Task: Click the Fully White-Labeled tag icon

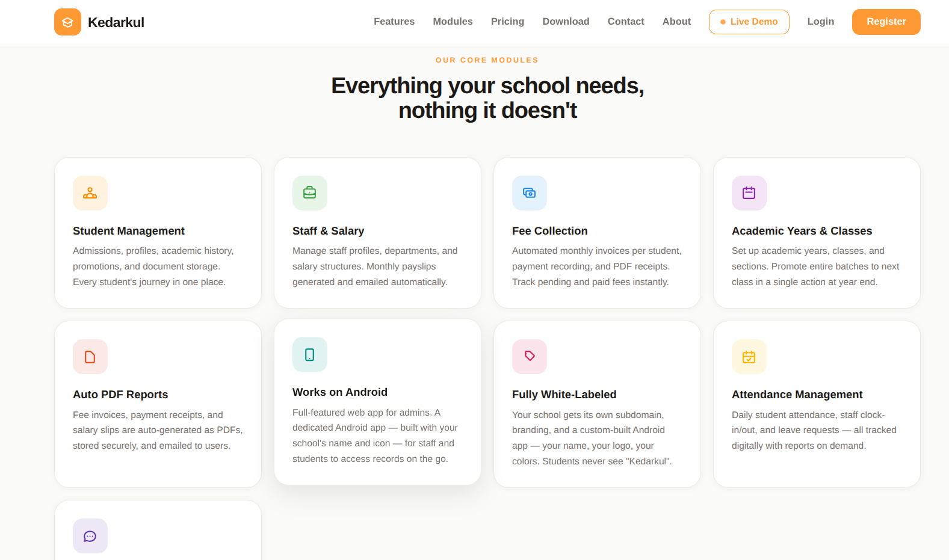Action: [x=530, y=357]
